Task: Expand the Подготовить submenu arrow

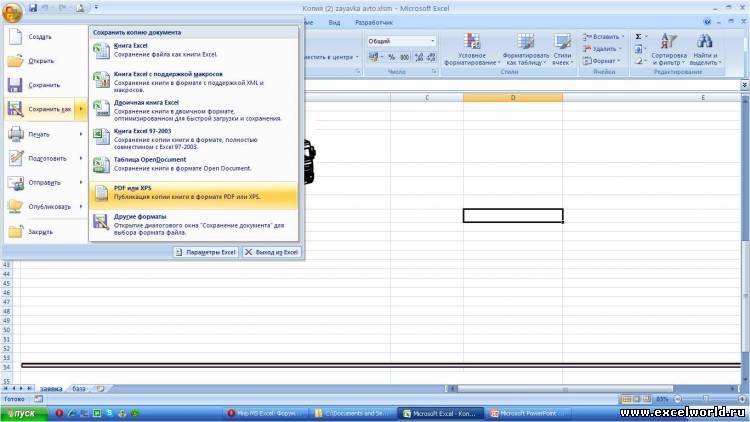Action: 81,158
